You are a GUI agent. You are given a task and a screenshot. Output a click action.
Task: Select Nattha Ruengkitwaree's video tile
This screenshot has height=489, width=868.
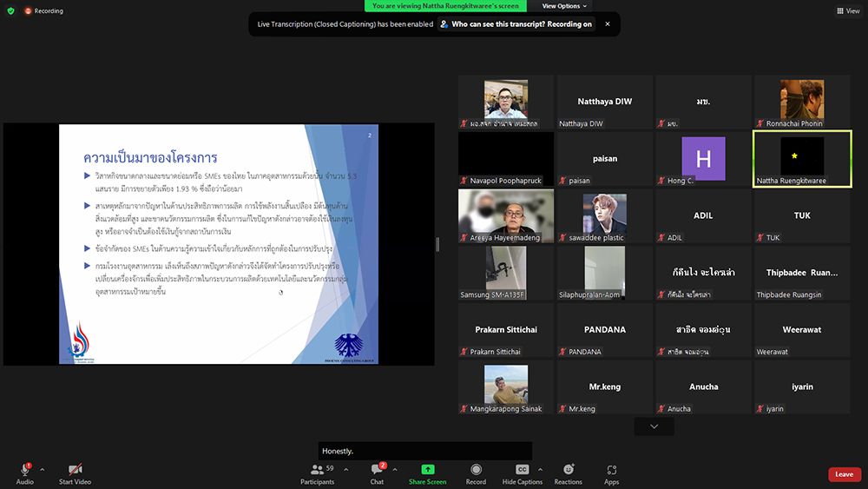tap(802, 158)
